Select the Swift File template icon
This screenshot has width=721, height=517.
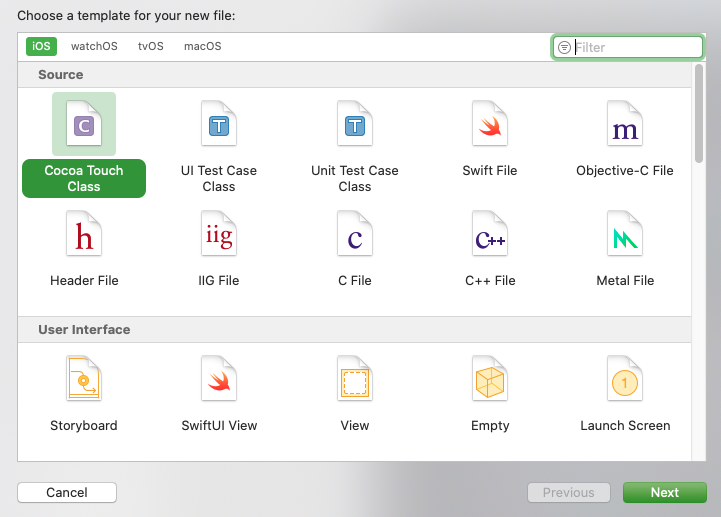pos(490,123)
